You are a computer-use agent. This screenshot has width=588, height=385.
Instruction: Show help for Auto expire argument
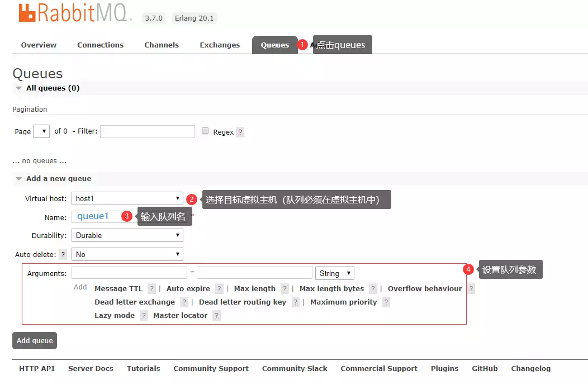coord(219,289)
